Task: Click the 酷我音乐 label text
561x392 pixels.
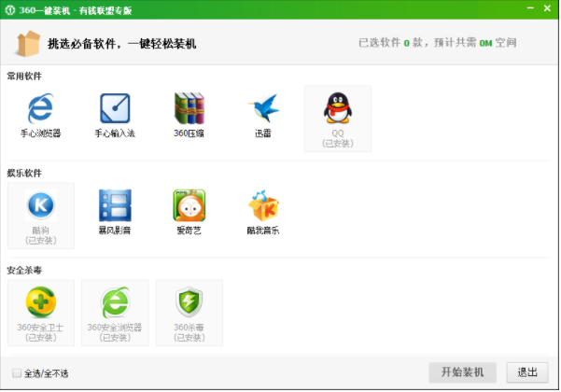Action: click(263, 231)
